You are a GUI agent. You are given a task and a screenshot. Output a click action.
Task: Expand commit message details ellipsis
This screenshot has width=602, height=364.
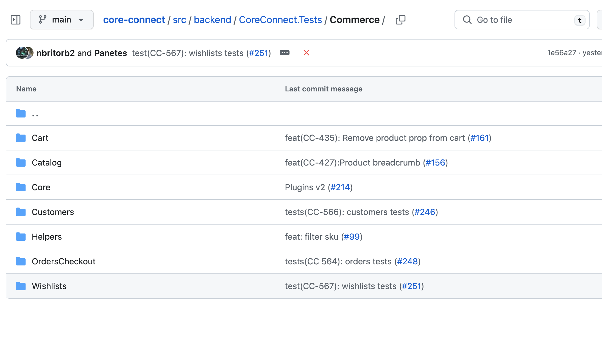[285, 53]
